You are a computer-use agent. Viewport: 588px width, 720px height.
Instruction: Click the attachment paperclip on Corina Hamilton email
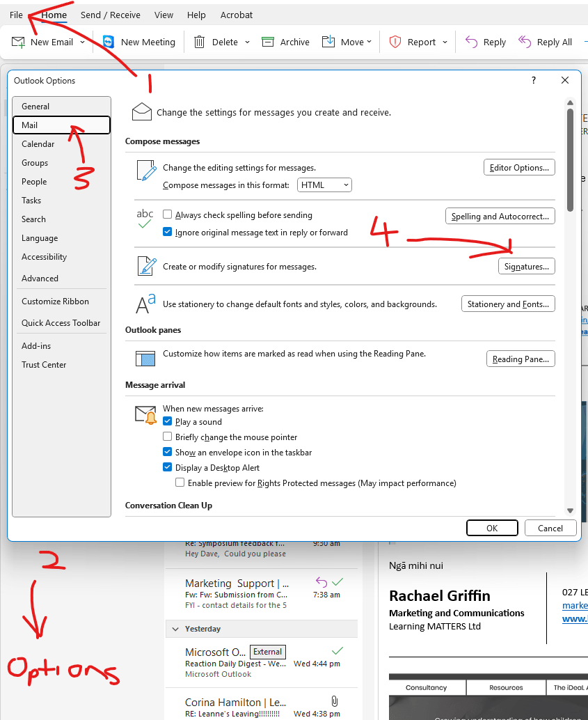335,701
